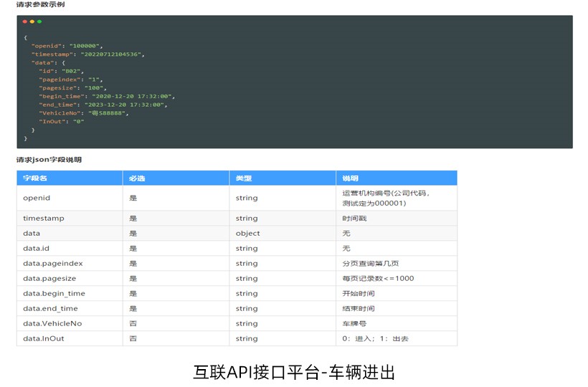Select the "说明" column header
The width and height of the screenshot is (588, 387).
tap(349, 178)
